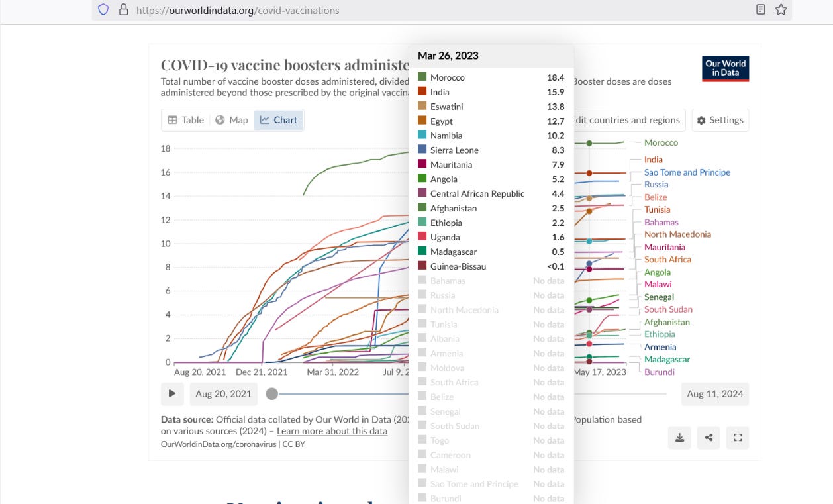Viewport: 833px width, 504px height.
Task: Click the padlock site security icon
Action: [122, 10]
